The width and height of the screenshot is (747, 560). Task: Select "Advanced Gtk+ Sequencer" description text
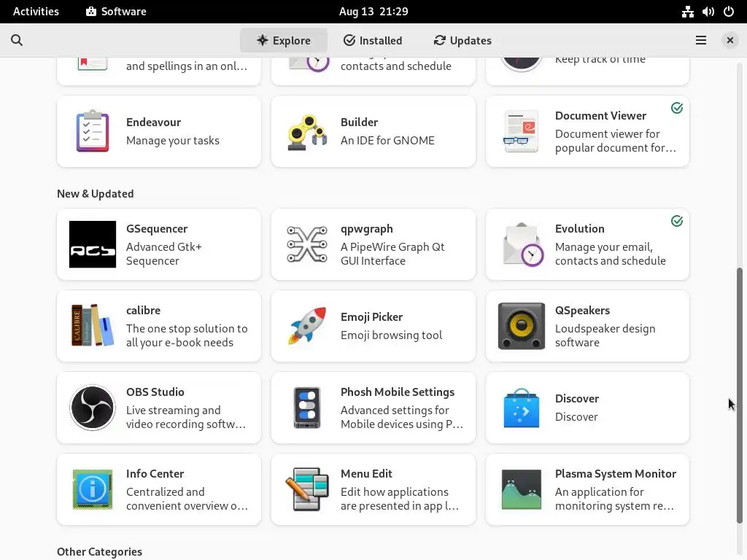pos(164,254)
